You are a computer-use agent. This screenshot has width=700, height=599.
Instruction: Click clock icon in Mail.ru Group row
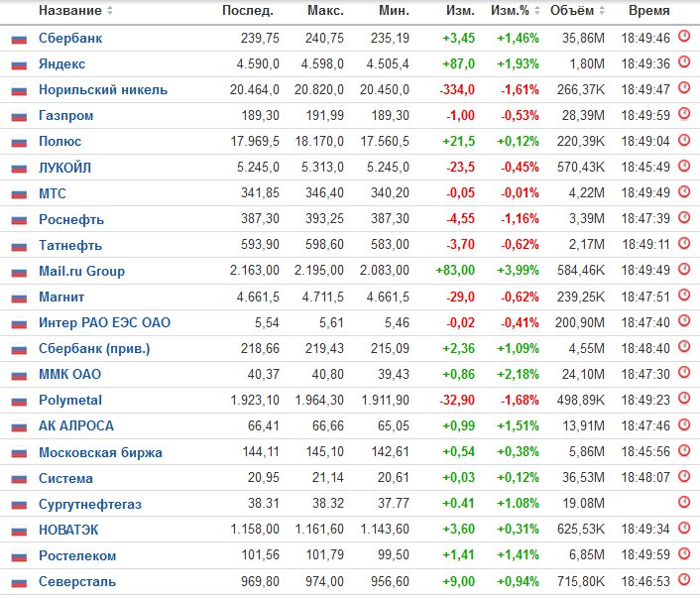[684, 269]
